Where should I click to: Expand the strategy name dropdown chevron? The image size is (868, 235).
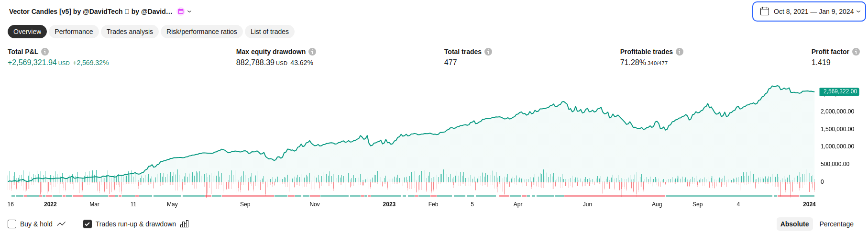coord(189,11)
